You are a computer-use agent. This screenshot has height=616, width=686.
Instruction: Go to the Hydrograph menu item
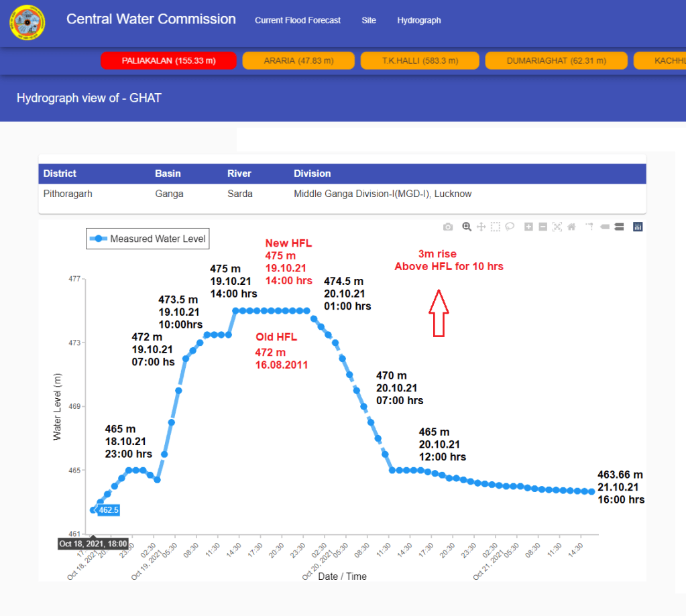tap(419, 21)
